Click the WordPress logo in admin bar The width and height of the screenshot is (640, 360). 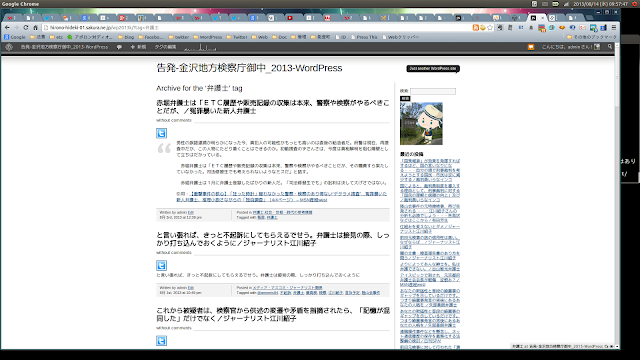[9, 47]
